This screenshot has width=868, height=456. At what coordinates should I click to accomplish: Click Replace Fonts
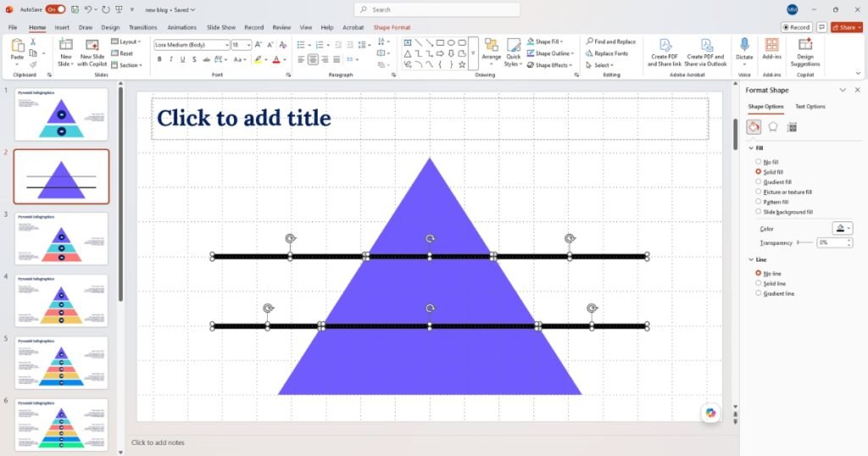pos(607,53)
